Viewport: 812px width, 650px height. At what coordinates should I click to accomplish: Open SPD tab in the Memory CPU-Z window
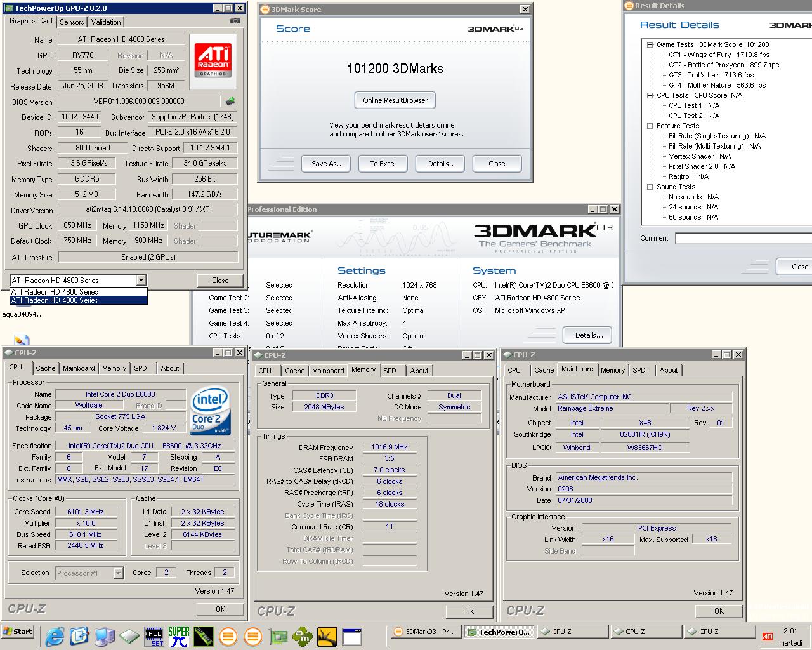click(390, 371)
